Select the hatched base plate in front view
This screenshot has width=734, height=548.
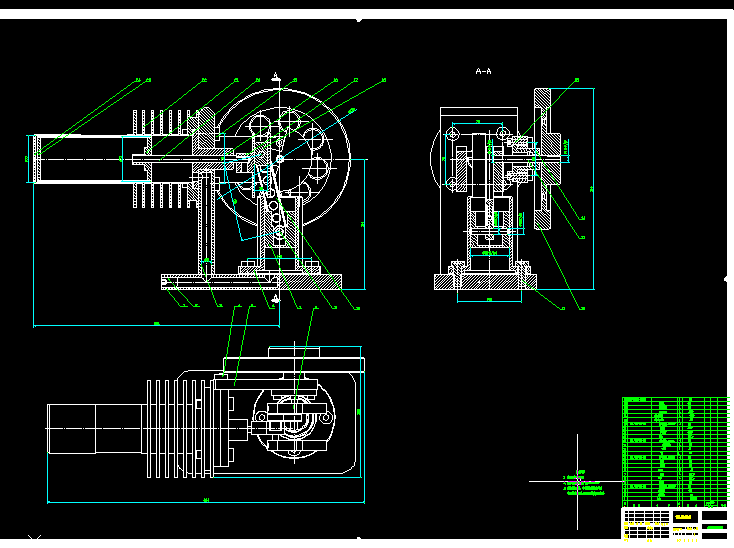point(251,282)
